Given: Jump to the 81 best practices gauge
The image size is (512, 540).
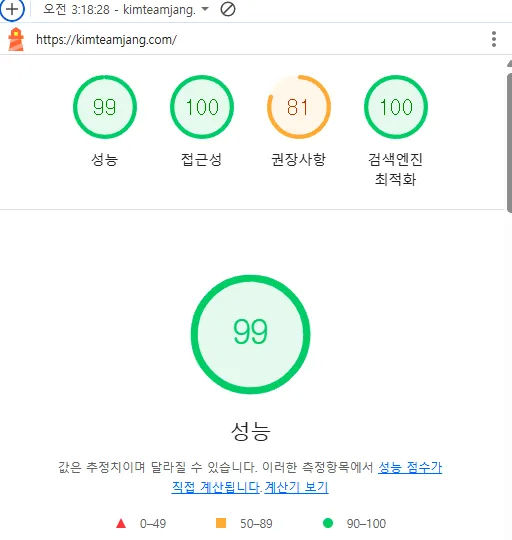Looking at the screenshot, I should coord(299,107).
